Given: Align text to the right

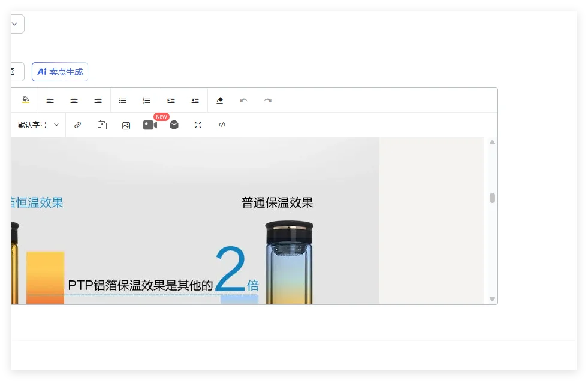Looking at the screenshot, I should [98, 101].
